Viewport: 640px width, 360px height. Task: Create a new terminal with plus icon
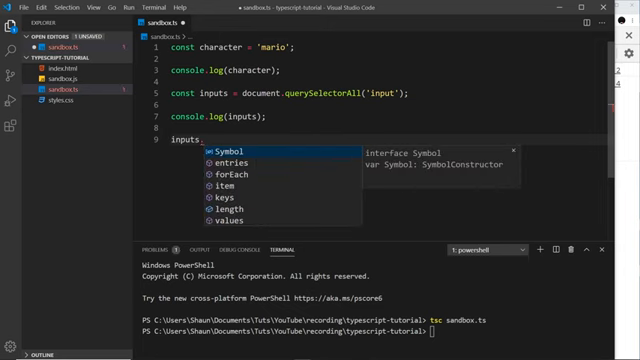(540, 249)
